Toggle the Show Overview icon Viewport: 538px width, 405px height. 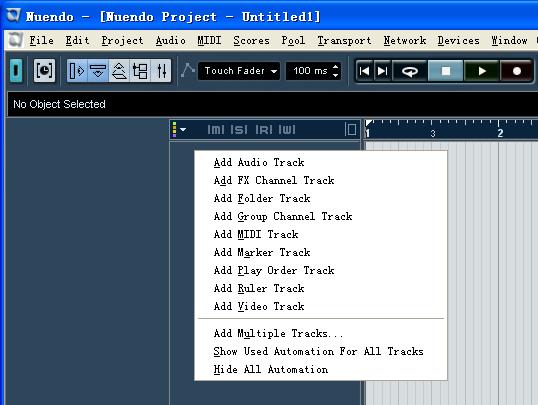pyautogui.click(x=119, y=71)
